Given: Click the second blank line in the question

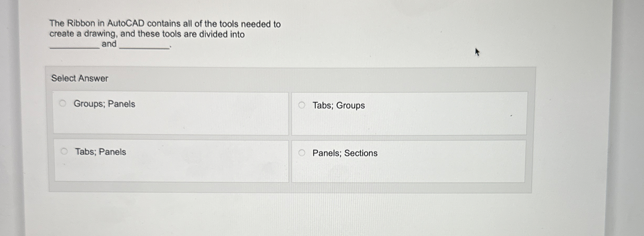Looking at the screenshot, I should click(x=144, y=47).
